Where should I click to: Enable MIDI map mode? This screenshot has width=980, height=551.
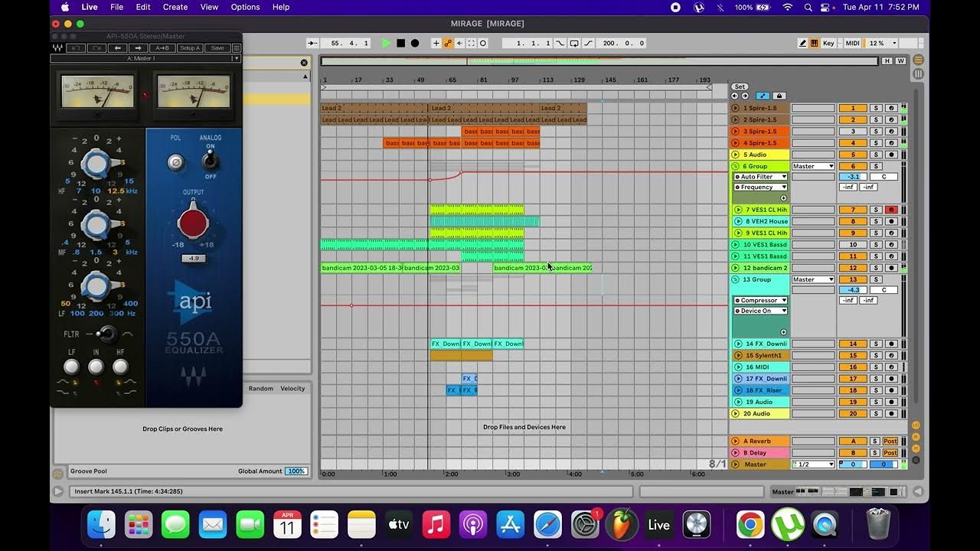pos(852,44)
